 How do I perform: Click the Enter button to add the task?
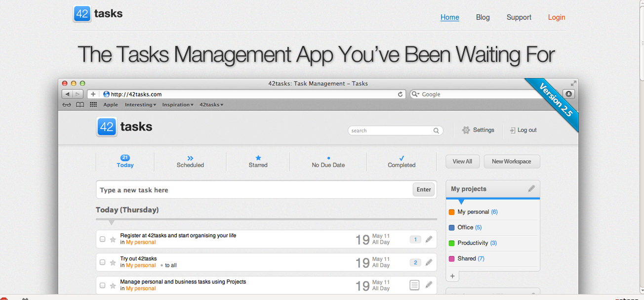pos(424,189)
